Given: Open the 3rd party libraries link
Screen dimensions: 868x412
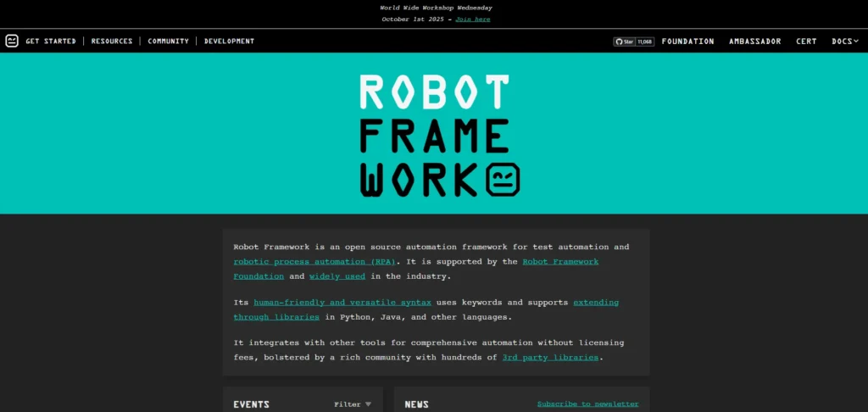Looking at the screenshot, I should point(550,358).
